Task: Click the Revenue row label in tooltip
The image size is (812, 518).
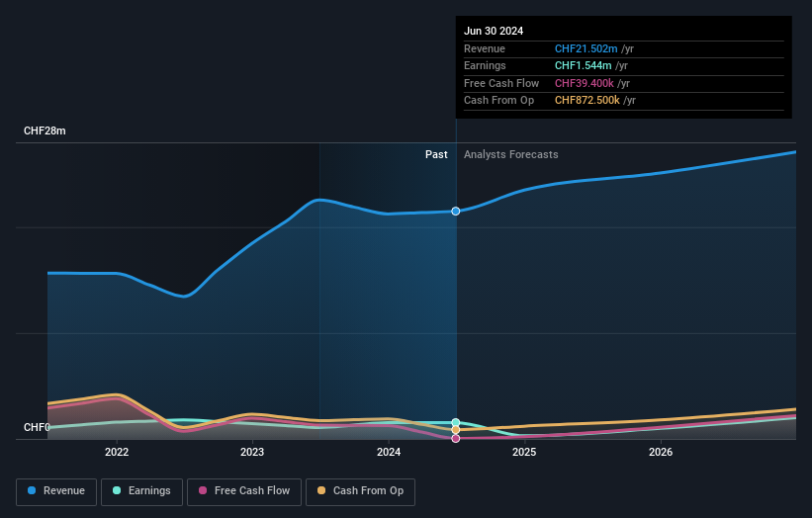Action: point(485,48)
